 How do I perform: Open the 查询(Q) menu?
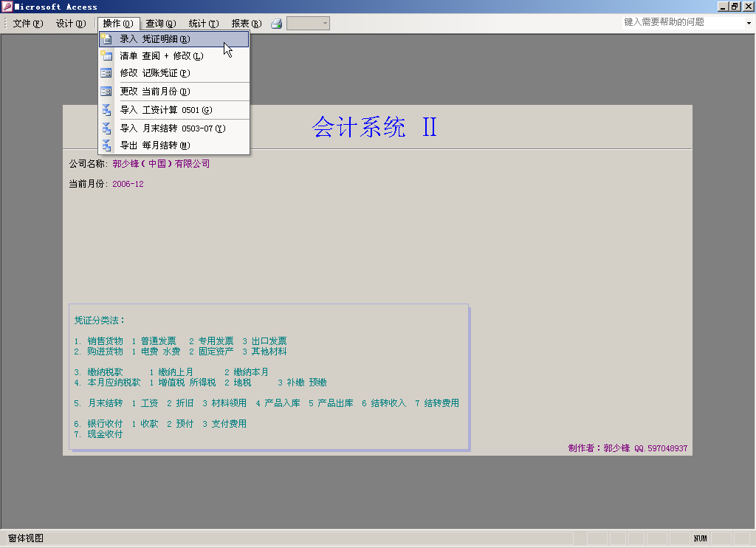point(160,24)
